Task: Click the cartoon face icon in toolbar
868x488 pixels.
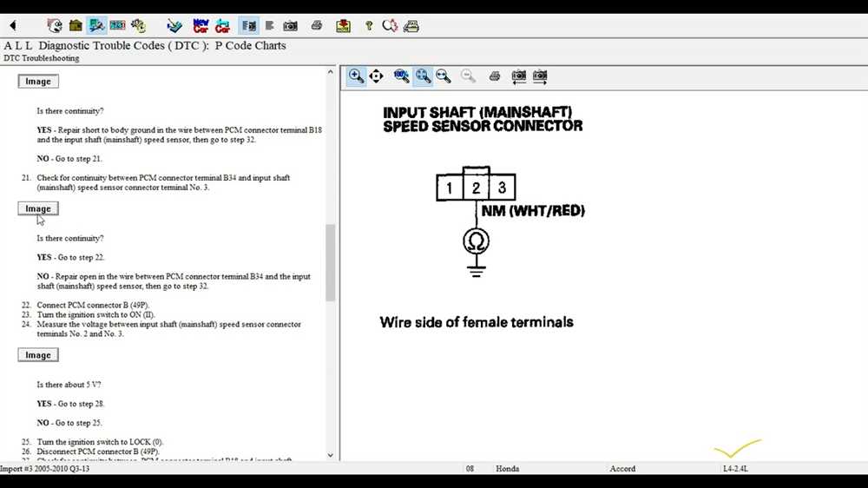Action: pyautogui.click(x=55, y=25)
